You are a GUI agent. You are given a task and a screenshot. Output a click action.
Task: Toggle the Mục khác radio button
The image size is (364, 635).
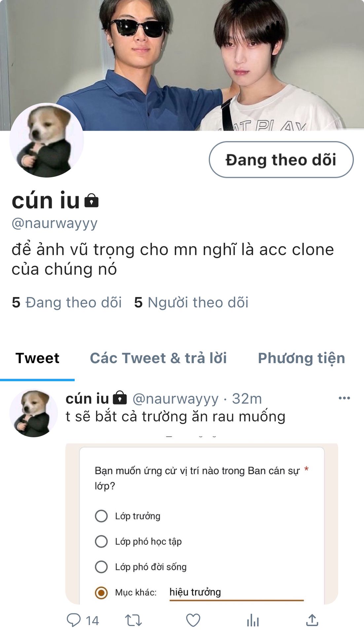pyautogui.click(x=101, y=593)
